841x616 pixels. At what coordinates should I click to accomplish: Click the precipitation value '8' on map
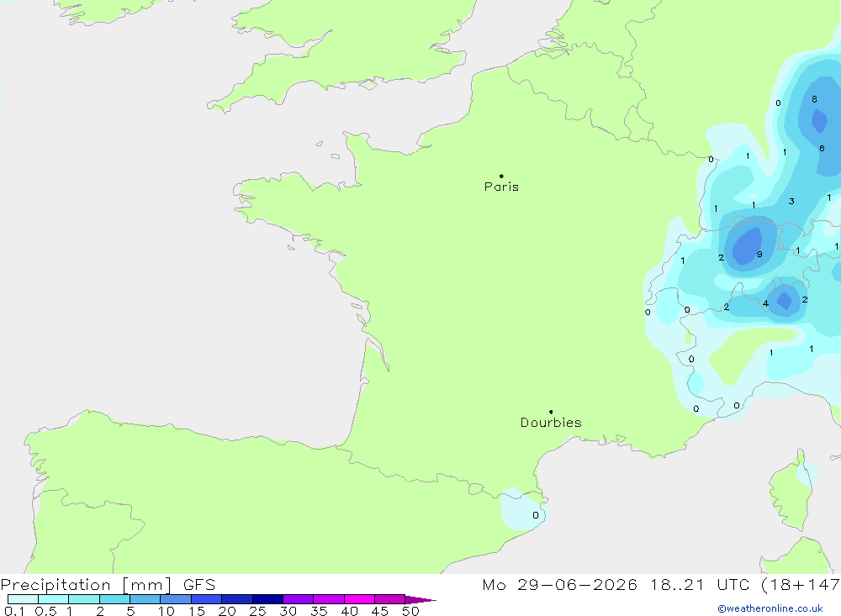pyautogui.click(x=814, y=99)
